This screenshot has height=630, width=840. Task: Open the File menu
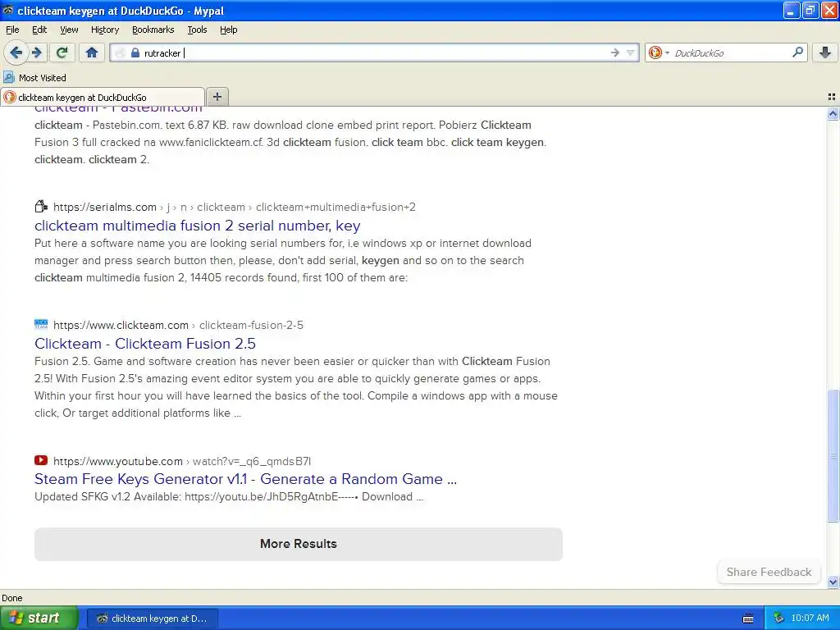click(x=12, y=30)
